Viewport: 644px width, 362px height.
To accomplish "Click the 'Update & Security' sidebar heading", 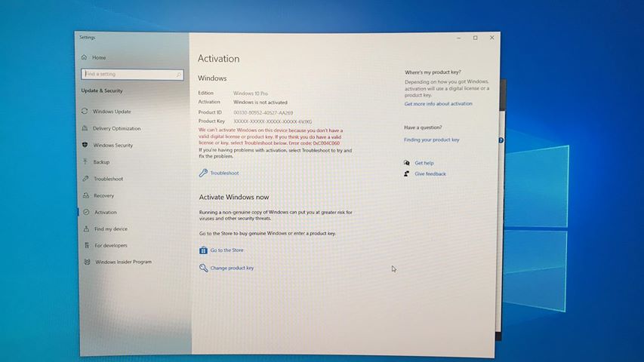I will [x=102, y=90].
